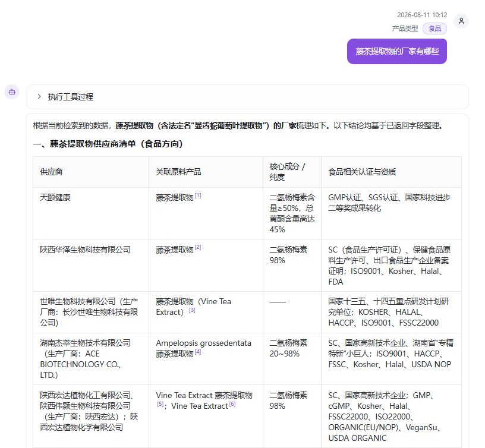Click the 食品相关认证与资质 column header

[391, 172]
